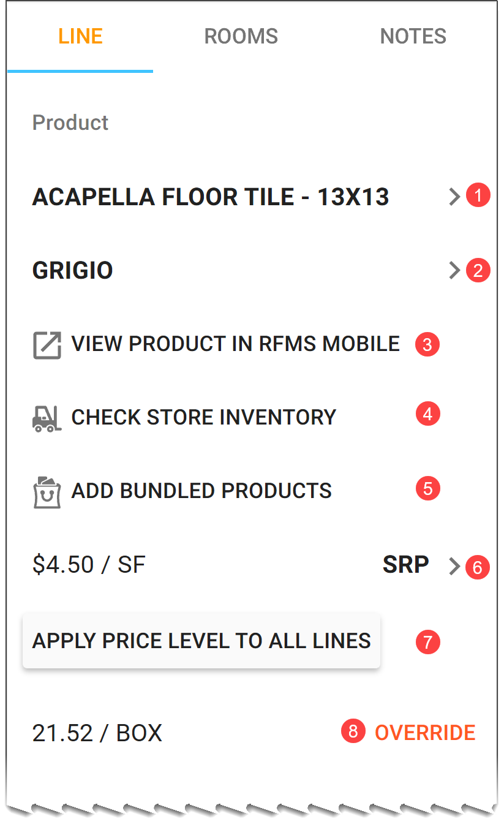Click the red number 8 callout badge
504x827 pixels.
(353, 731)
